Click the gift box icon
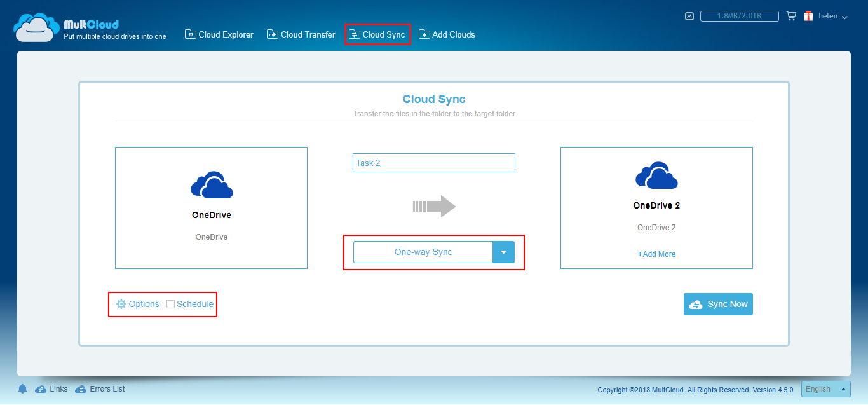868x405 pixels. pos(809,16)
